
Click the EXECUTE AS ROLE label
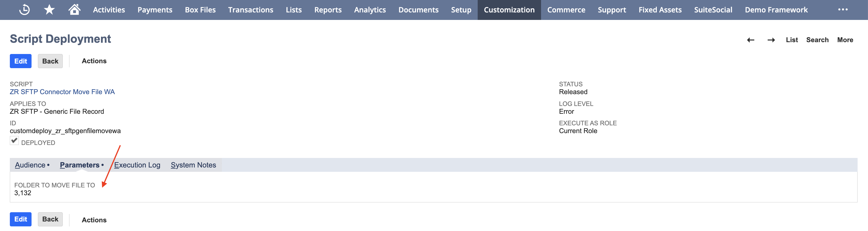pos(588,123)
